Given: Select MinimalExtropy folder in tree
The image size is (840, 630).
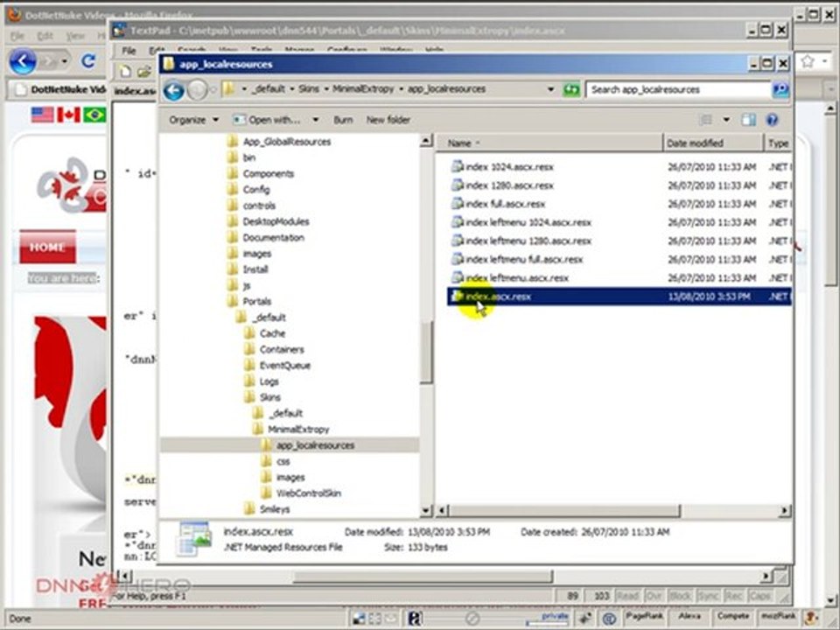Looking at the screenshot, I should (x=290, y=430).
